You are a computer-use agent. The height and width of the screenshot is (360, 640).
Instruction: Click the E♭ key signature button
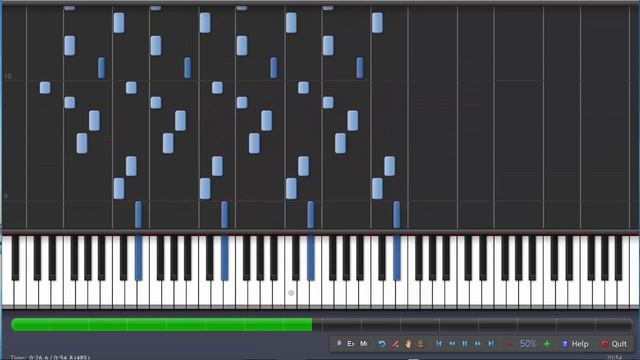(x=351, y=344)
